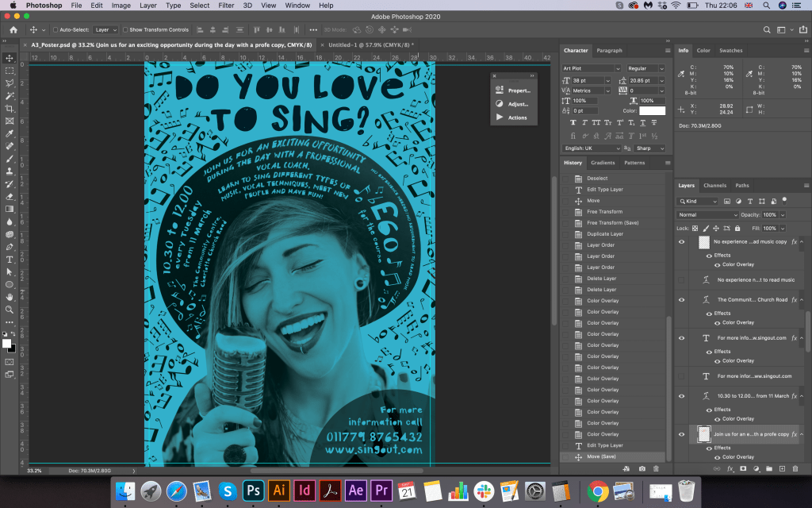Delete layer using the trash icon in Layers
The height and width of the screenshot is (508, 812).
tap(795, 469)
